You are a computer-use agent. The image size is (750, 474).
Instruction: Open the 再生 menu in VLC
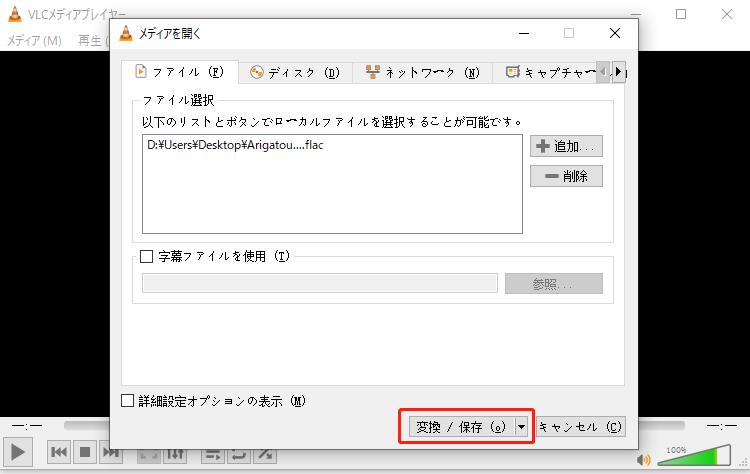(x=92, y=41)
